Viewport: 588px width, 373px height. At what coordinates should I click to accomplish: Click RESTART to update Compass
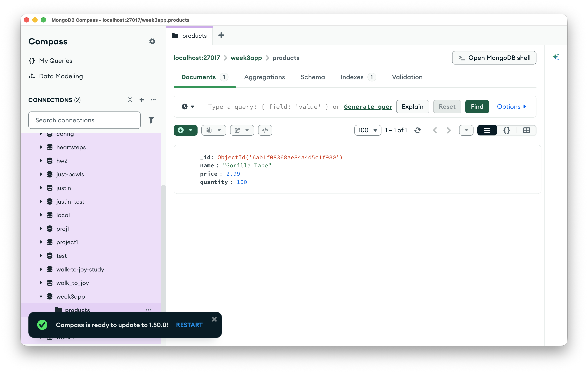click(x=189, y=325)
